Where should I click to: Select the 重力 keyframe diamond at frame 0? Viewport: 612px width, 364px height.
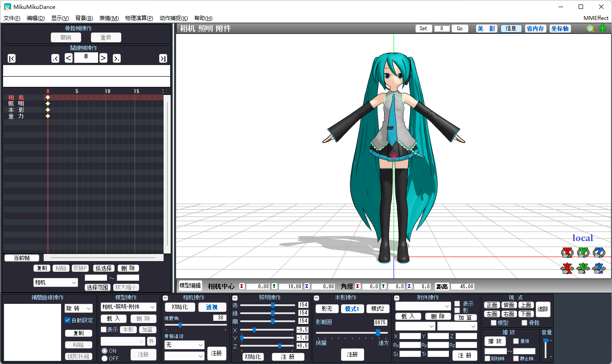(x=48, y=116)
